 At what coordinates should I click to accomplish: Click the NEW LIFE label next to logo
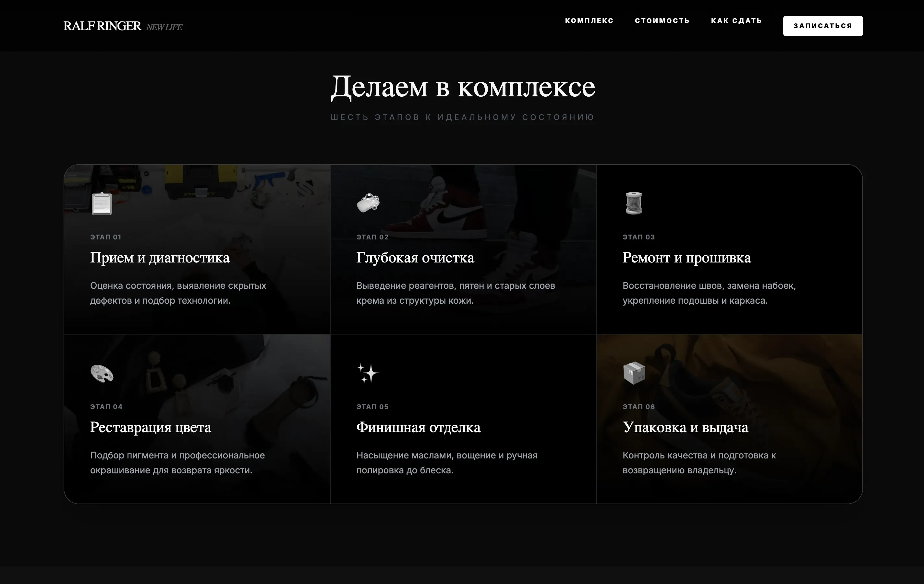[164, 27]
